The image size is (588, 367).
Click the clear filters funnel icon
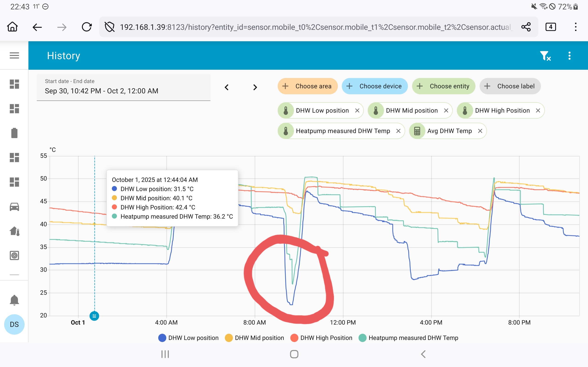point(545,56)
